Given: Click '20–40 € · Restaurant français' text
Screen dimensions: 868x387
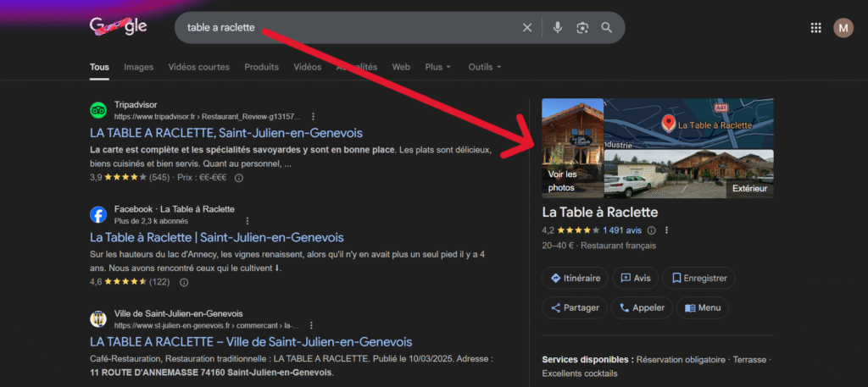Looking at the screenshot, I should pyautogui.click(x=599, y=246).
